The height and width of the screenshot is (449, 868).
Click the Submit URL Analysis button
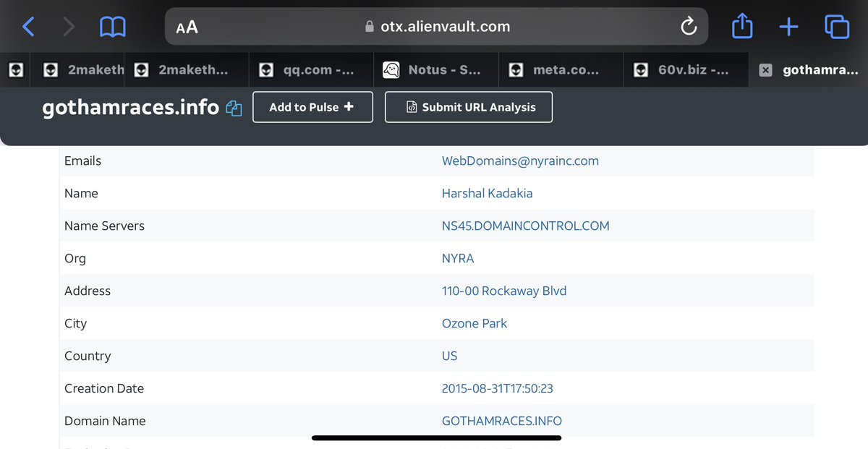click(469, 107)
